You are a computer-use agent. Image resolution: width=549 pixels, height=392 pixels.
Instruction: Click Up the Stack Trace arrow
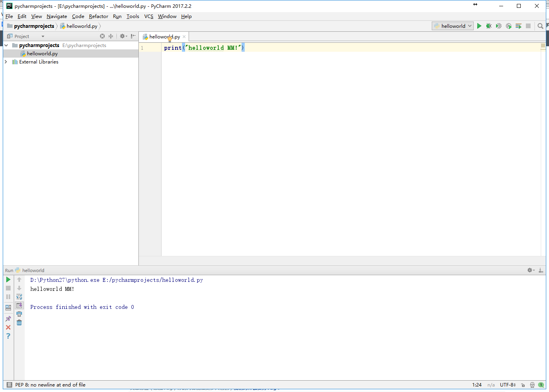tap(19, 279)
